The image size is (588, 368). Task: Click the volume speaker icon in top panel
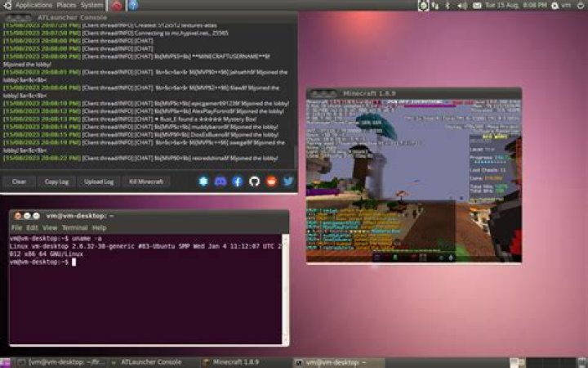461,5
